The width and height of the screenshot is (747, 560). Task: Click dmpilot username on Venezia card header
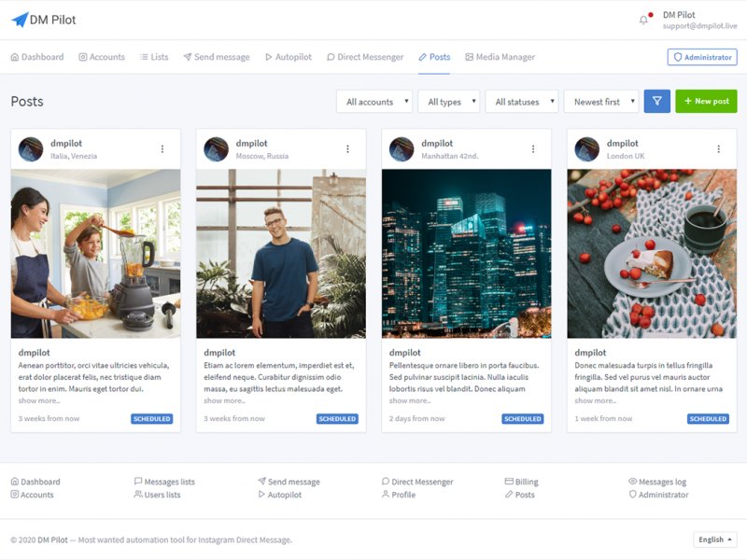click(66, 144)
